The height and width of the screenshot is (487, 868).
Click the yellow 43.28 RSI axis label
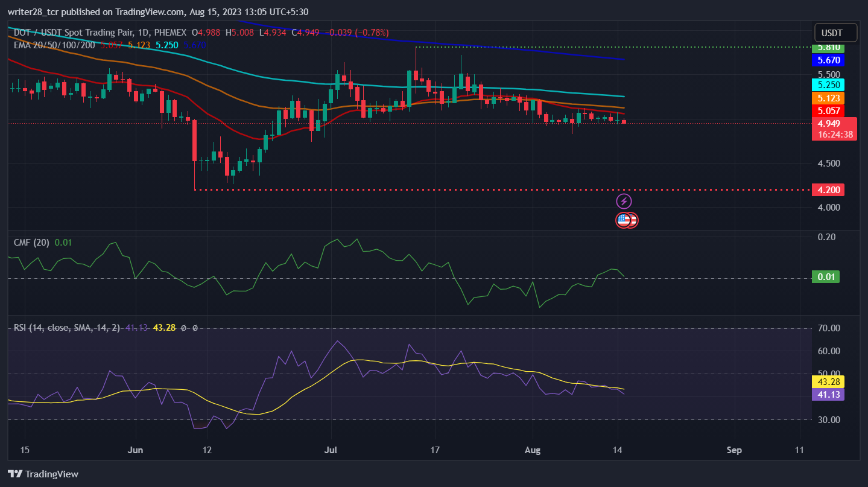pyautogui.click(x=828, y=381)
